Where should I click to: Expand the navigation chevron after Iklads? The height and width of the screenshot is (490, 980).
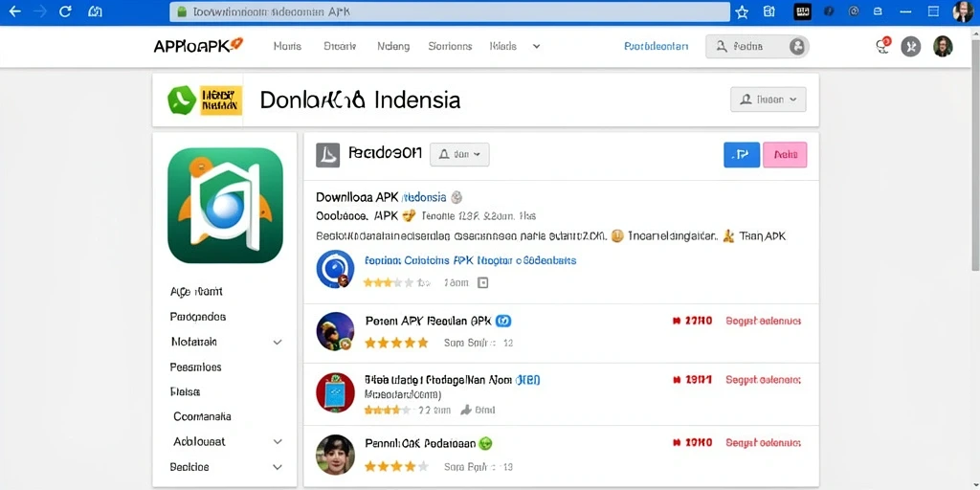pyautogui.click(x=536, y=46)
